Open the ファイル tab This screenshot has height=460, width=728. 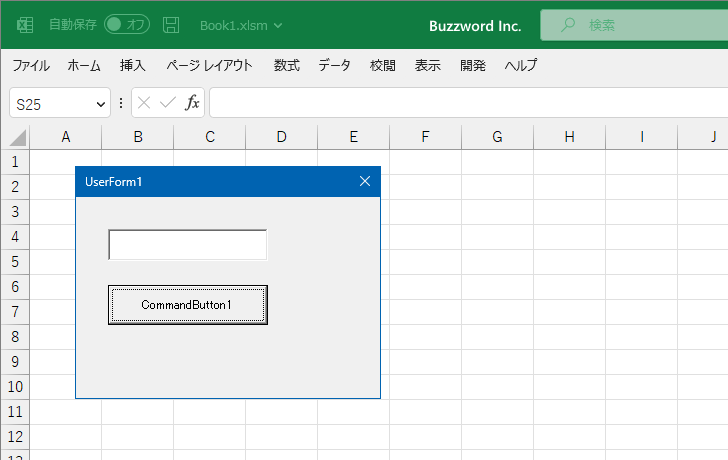pyautogui.click(x=31, y=65)
